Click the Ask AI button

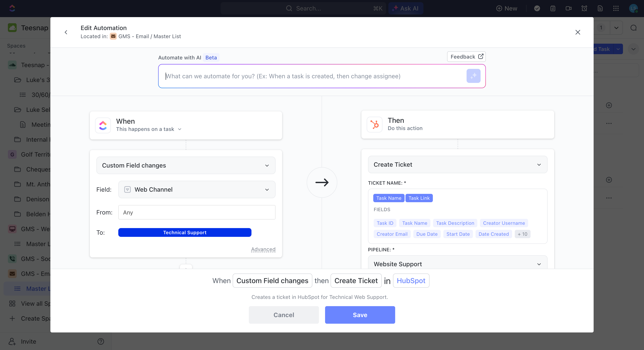coord(405,8)
